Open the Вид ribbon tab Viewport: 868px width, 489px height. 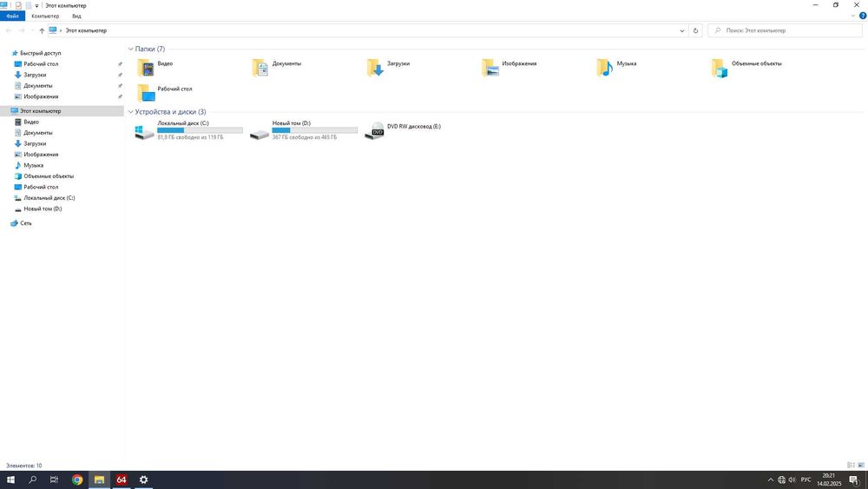click(76, 16)
